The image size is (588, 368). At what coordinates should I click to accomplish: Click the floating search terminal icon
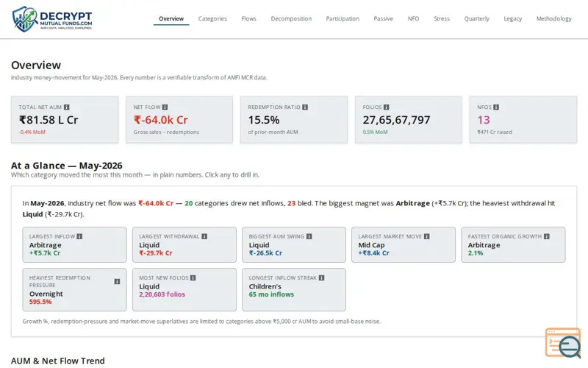(x=563, y=342)
